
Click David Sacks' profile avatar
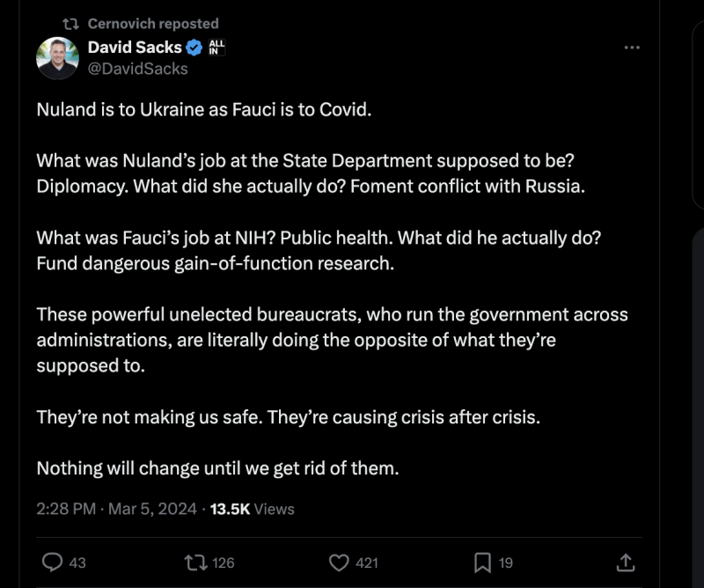57,58
